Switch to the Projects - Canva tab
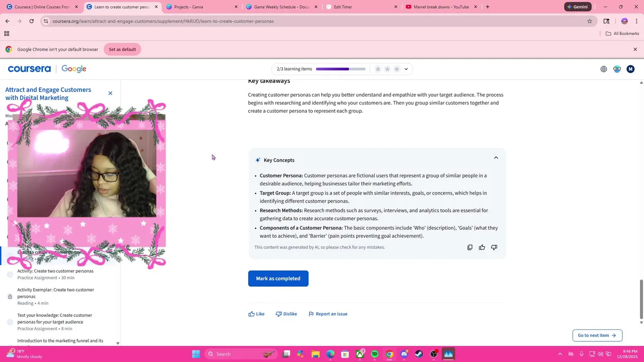 coord(201,7)
